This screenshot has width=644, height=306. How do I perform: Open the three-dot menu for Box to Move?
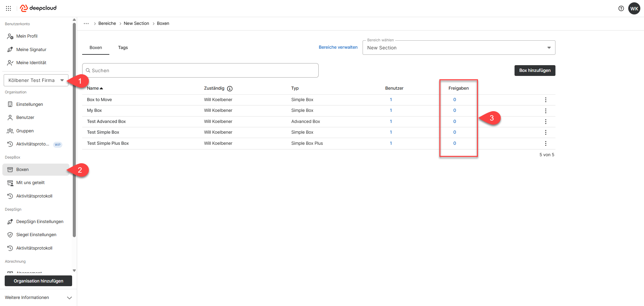point(546,100)
